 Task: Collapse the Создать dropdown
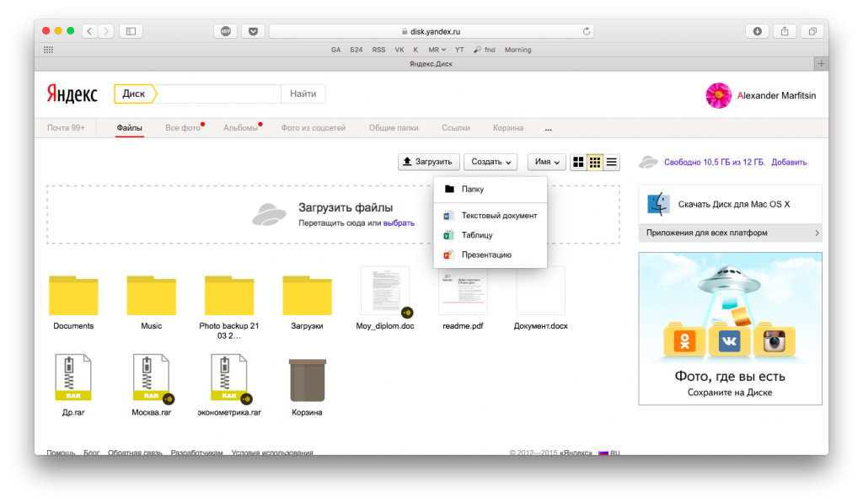490,162
